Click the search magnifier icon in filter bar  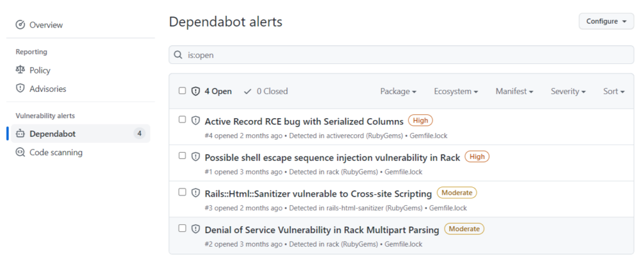pos(178,55)
